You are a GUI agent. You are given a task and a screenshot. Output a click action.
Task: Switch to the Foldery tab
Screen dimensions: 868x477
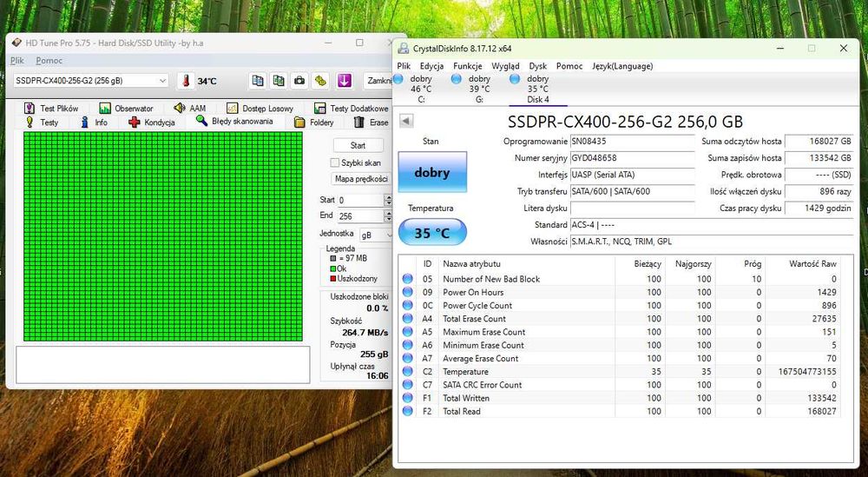point(314,123)
